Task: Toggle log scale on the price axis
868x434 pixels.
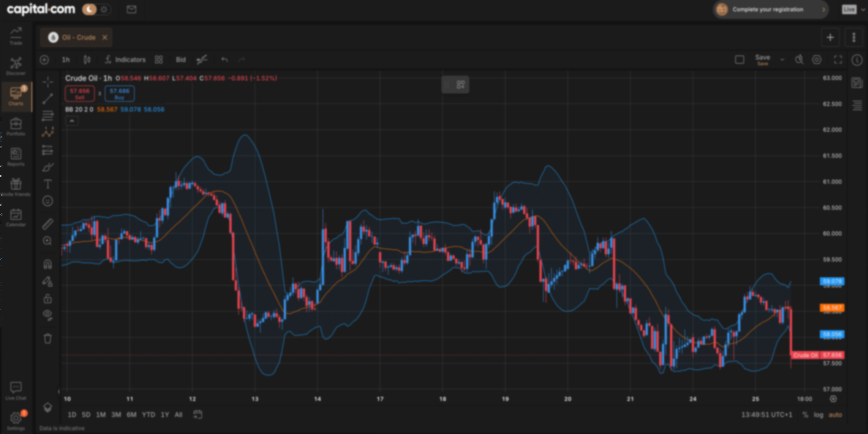Action: tap(818, 415)
